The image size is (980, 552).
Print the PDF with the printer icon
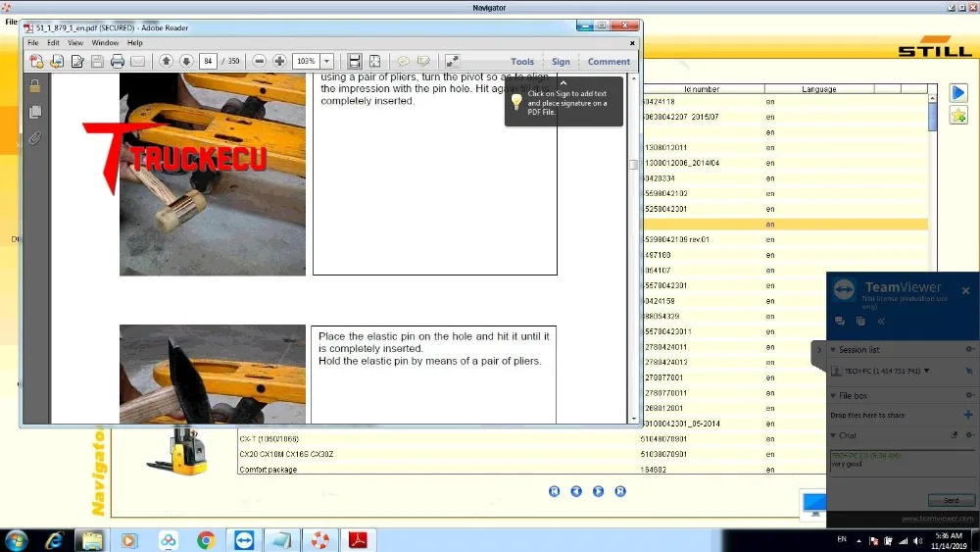point(118,61)
